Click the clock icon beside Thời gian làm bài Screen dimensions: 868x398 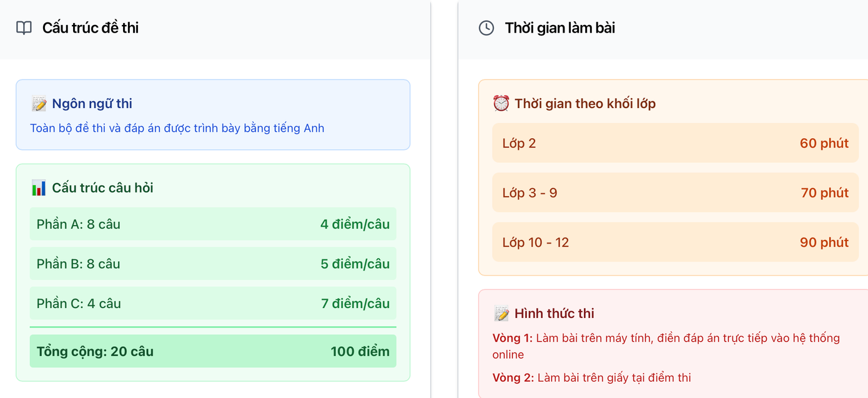coord(486,28)
